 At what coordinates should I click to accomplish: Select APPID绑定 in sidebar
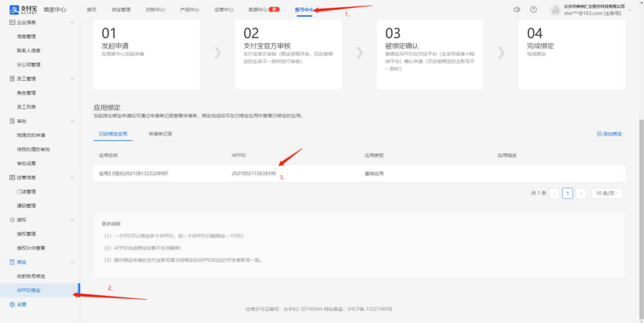tap(40, 290)
